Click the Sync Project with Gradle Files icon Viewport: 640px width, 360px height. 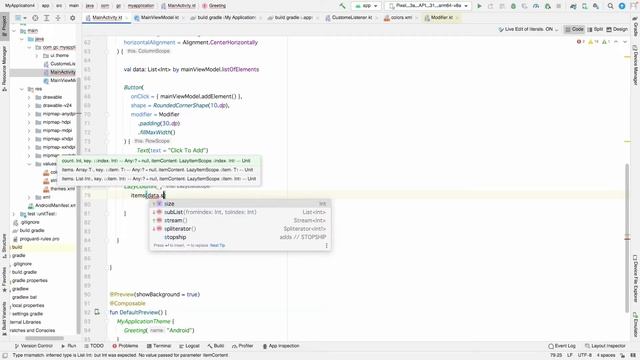click(x=573, y=6)
